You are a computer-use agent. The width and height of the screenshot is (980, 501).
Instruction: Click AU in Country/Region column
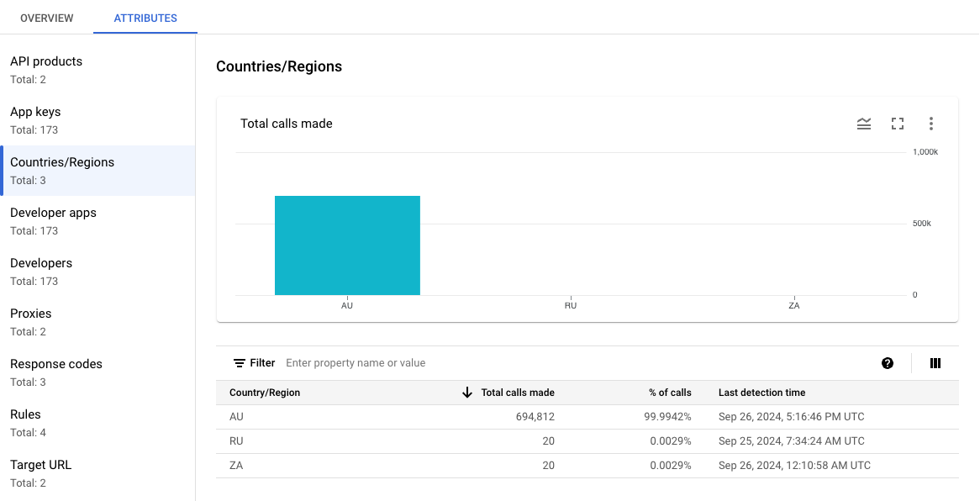[236, 417]
